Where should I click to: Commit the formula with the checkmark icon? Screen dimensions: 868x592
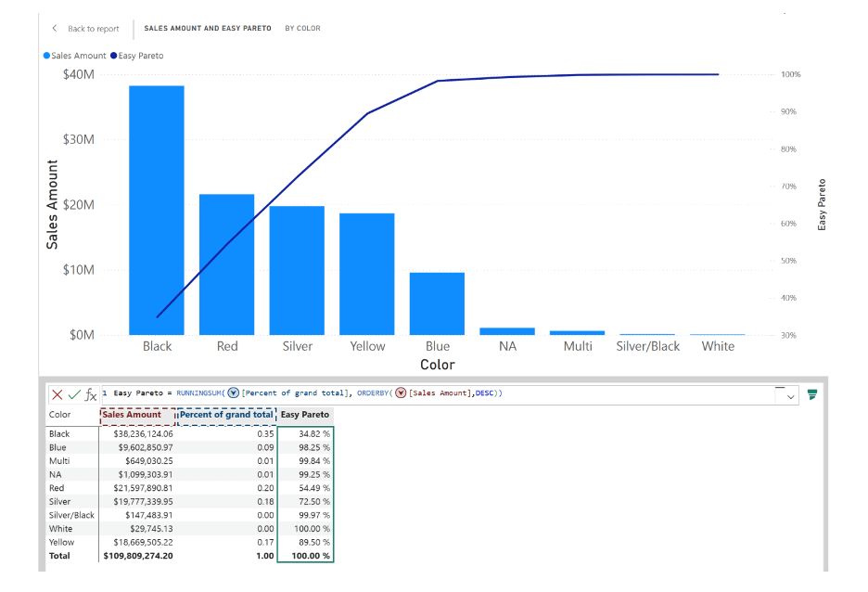(x=74, y=394)
